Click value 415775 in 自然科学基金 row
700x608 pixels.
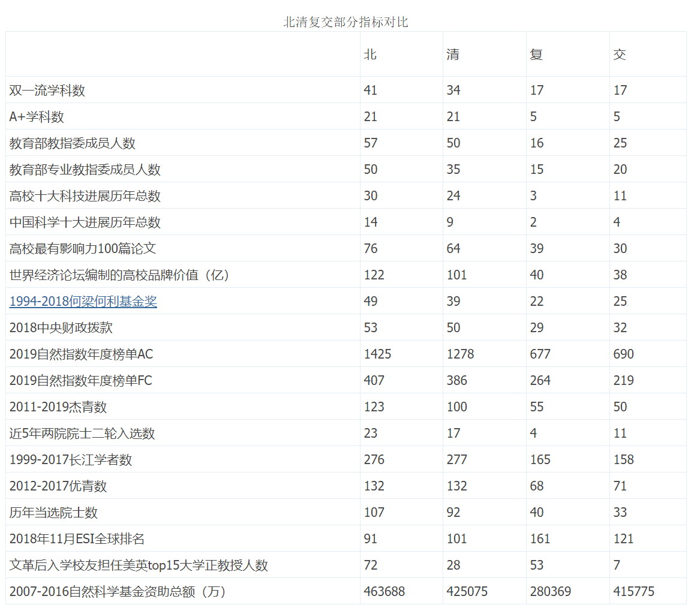[634, 591]
